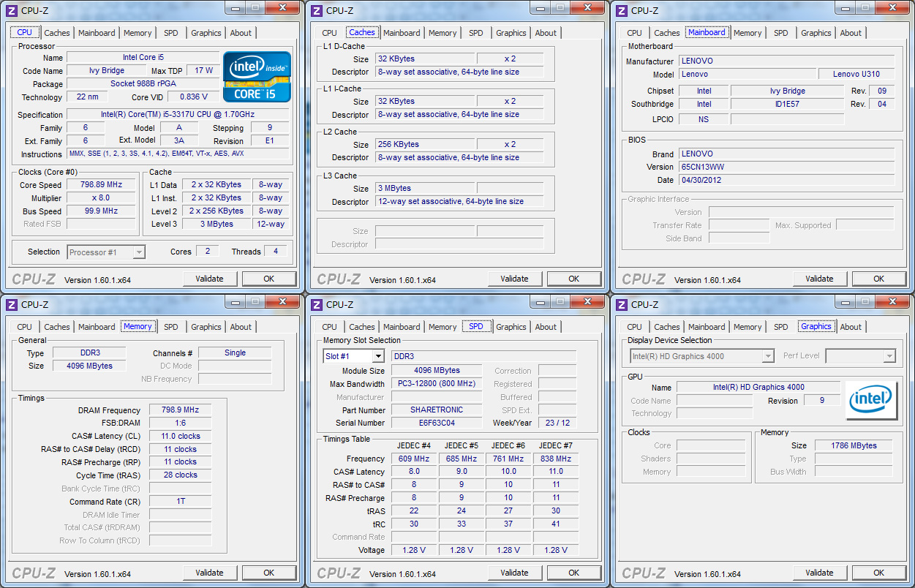Screen dimensions: 915x588
Task: Click the CPU-Z title icon of the SPD window
Action: [315, 304]
